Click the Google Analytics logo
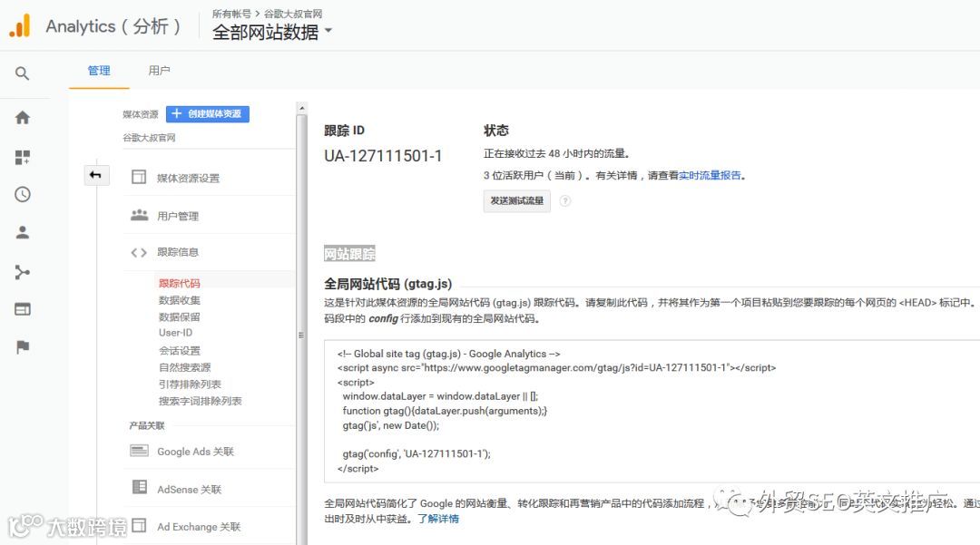 click(x=20, y=26)
